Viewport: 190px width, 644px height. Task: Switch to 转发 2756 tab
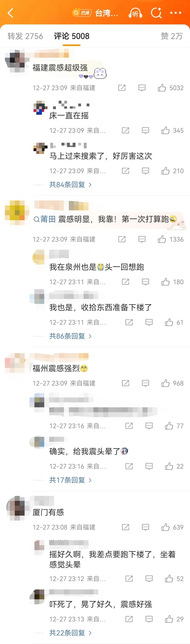click(25, 36)
